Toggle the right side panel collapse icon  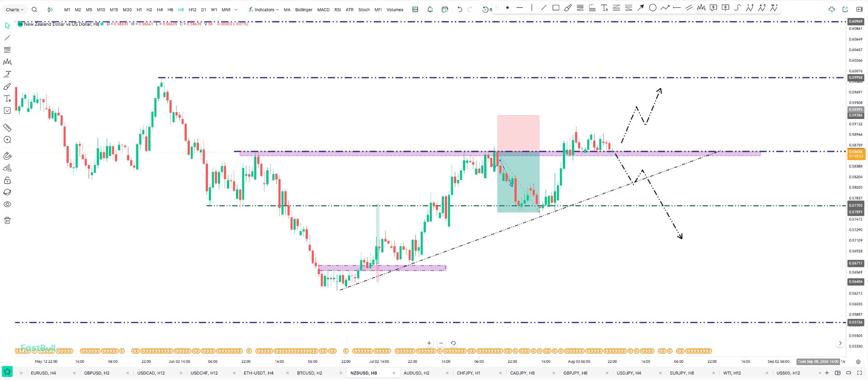point(859,9)
